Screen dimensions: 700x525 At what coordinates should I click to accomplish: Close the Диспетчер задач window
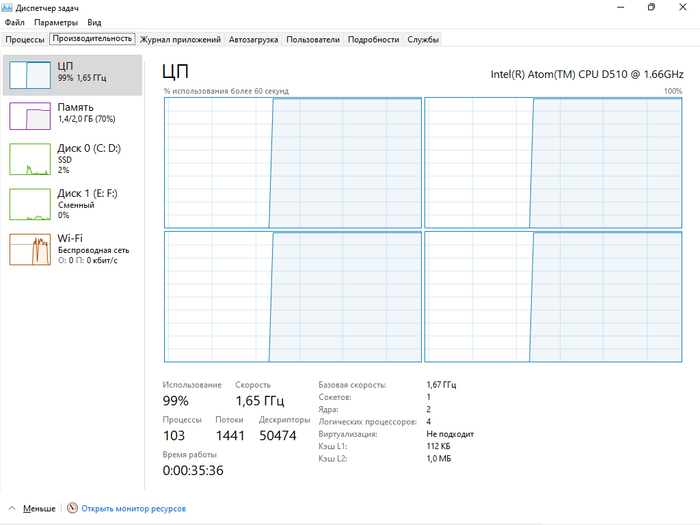[683, 7]
